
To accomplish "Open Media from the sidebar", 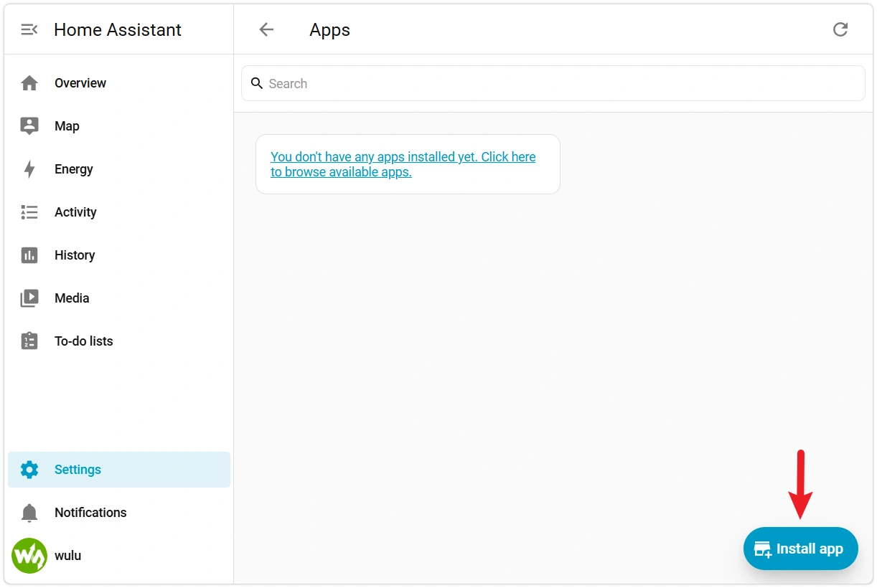I will click(119, 298).
